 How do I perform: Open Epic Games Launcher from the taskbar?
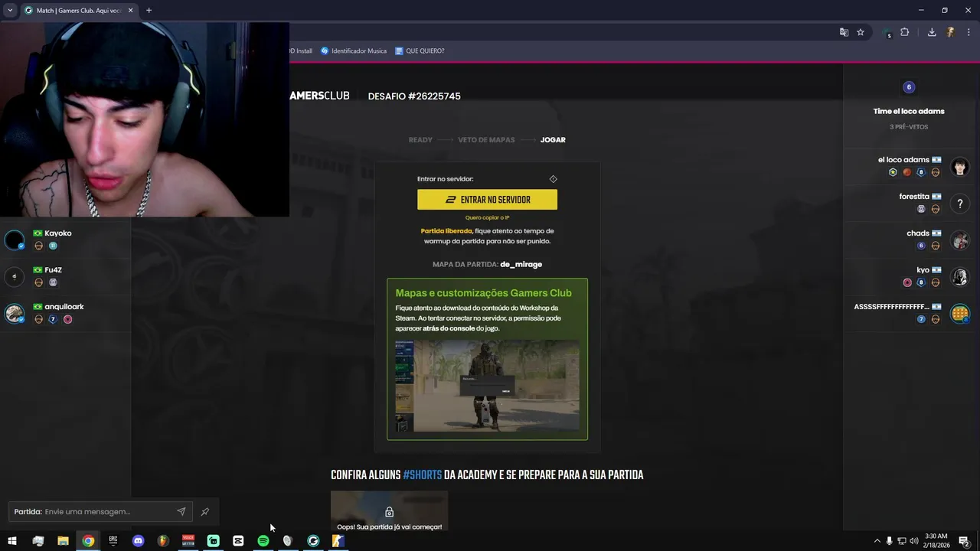coord(113,541)
